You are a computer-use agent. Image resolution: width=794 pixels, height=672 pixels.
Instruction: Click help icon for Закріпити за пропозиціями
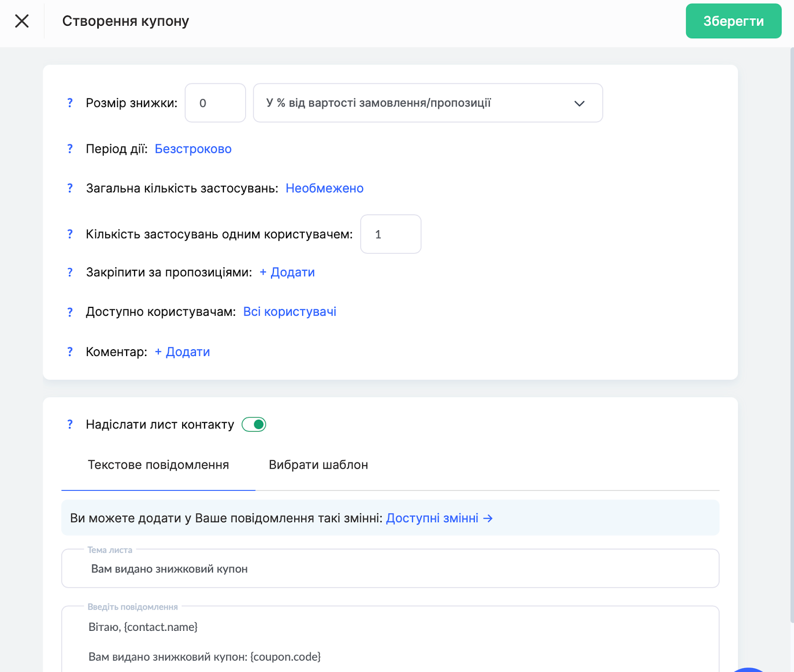tap(70, 272)
